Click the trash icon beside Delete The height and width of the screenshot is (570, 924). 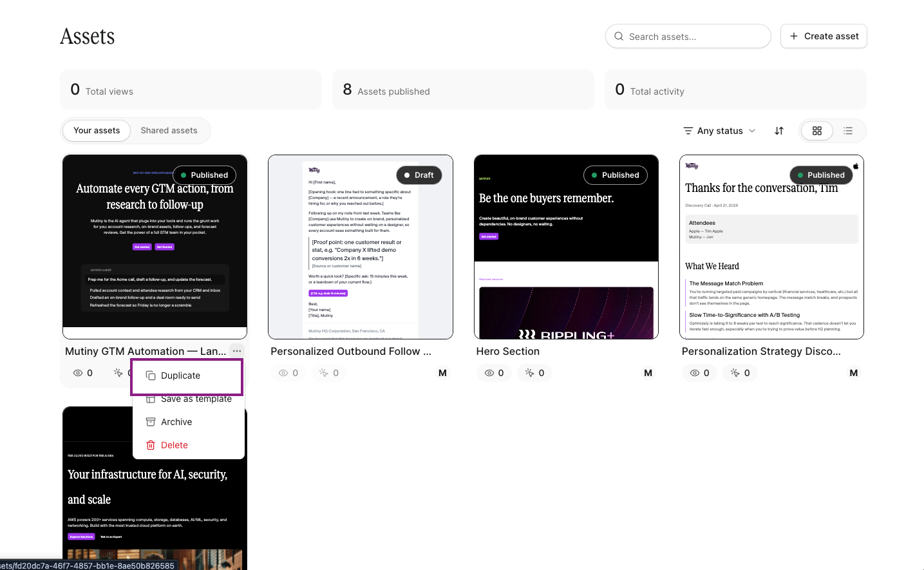point(151,445)
